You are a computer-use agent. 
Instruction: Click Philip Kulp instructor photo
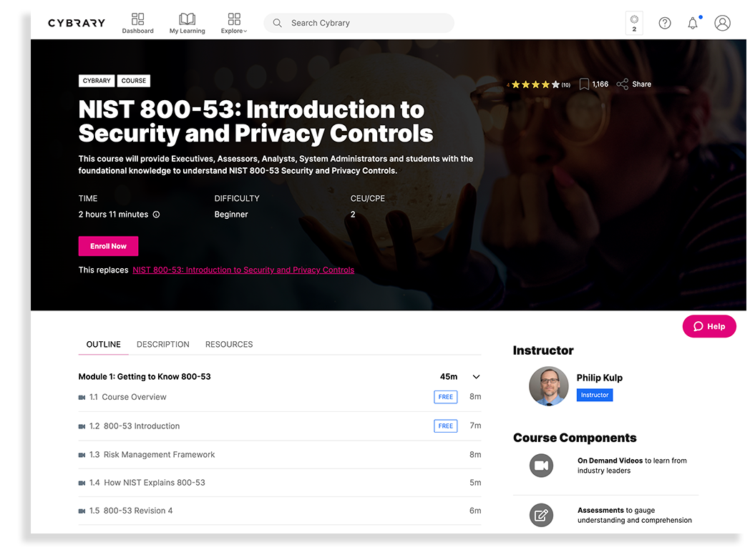point(549,386)
